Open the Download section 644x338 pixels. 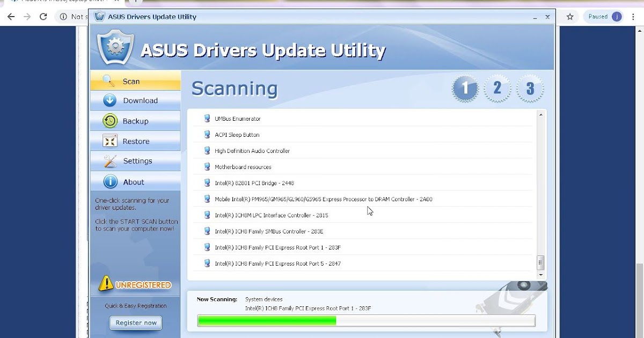[135, 100]
